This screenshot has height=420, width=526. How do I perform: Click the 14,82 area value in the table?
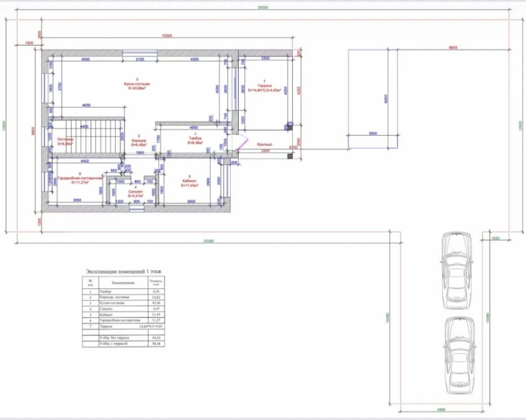[156, 297]
